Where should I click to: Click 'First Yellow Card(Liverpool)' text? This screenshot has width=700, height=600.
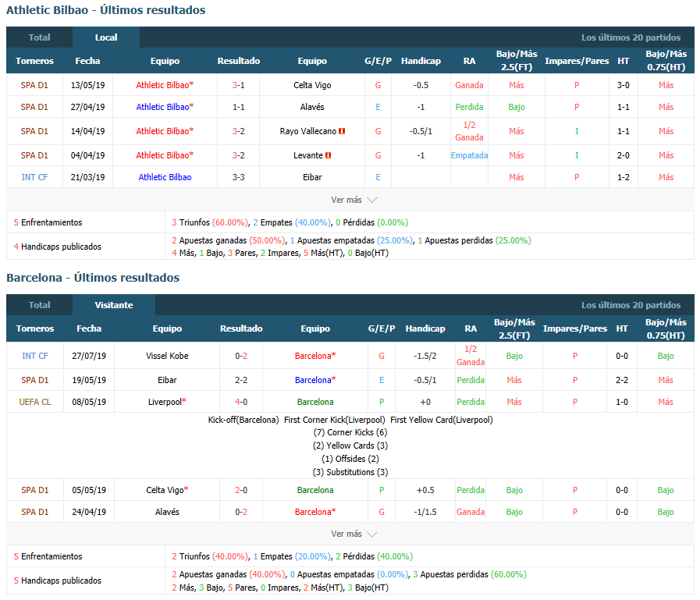pos(442,420)
